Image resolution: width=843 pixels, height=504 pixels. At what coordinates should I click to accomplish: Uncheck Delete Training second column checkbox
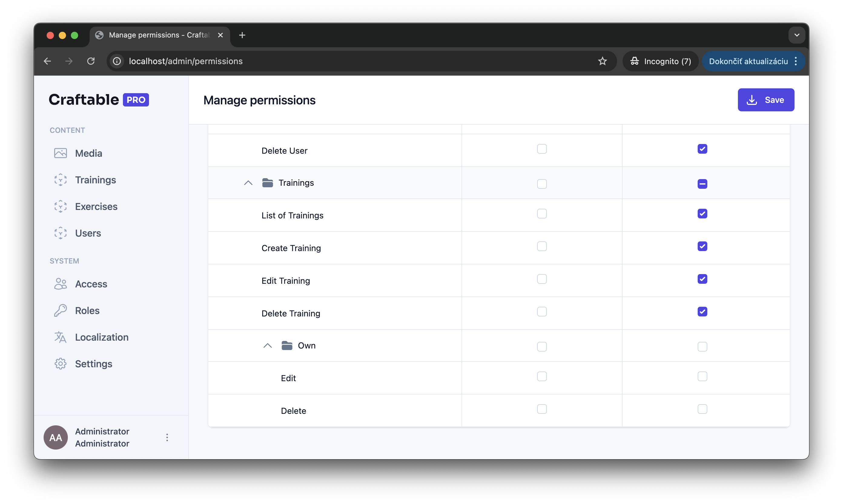[702, 311]
